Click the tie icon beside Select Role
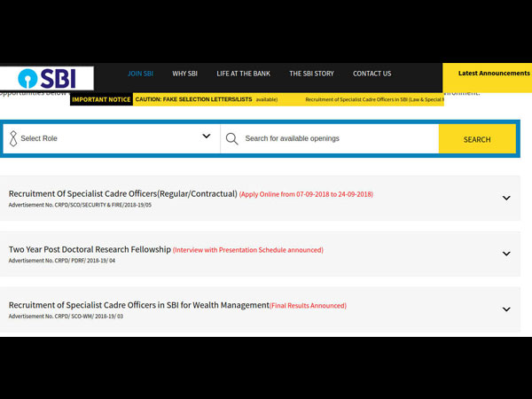Image resolution: width=532 pixels, height=399 pixels. (13, 138)
